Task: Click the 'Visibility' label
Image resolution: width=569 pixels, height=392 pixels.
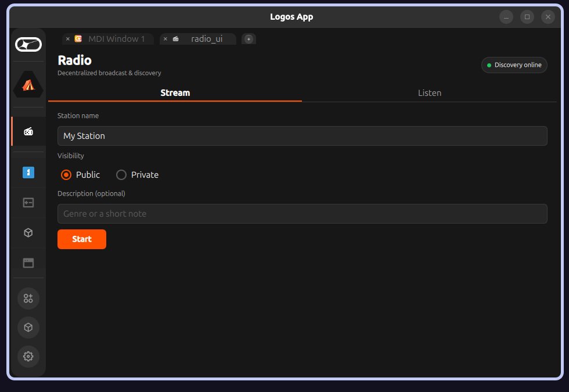Action: [71, 156]
